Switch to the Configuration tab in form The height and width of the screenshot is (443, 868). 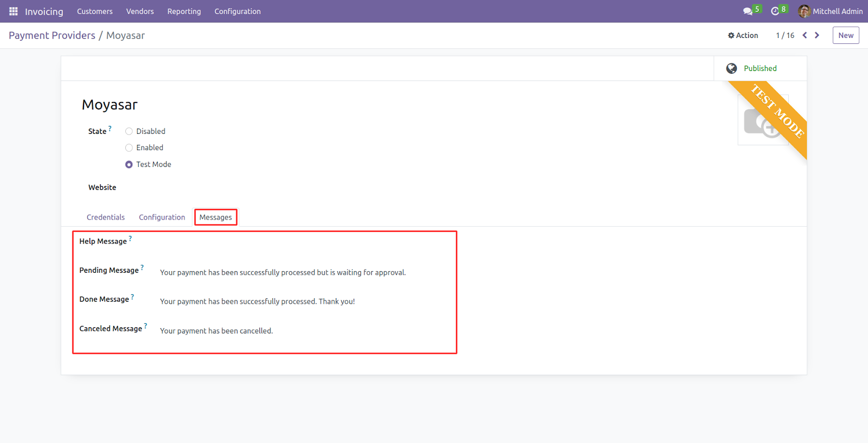(162, 217)
